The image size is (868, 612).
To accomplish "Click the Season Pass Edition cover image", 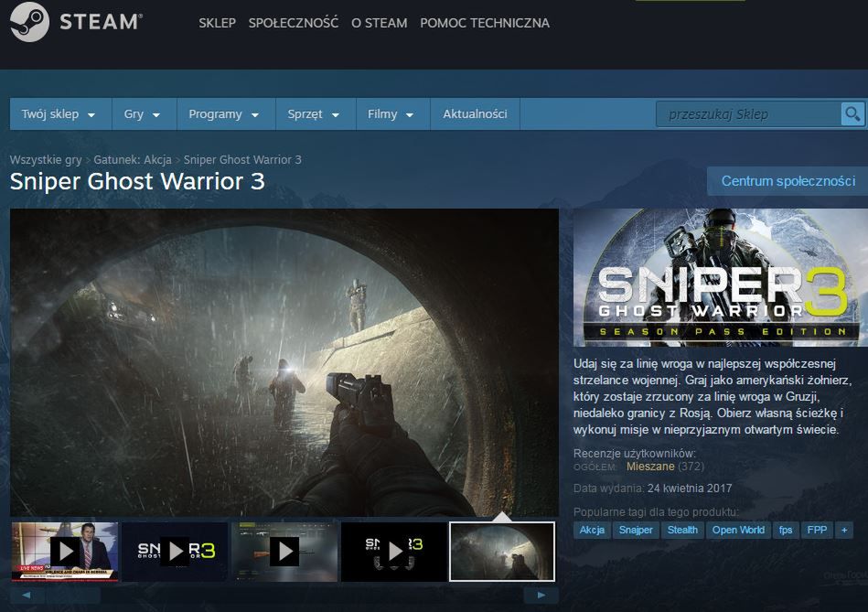I will click(720, 277).
